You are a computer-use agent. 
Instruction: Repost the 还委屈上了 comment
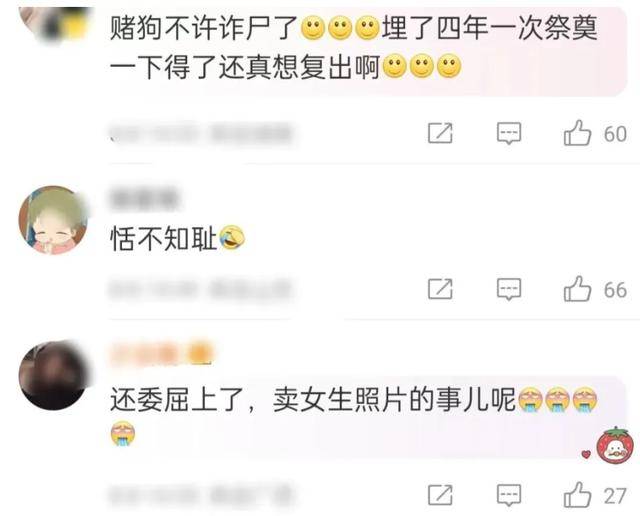click(x=440, y=495)
